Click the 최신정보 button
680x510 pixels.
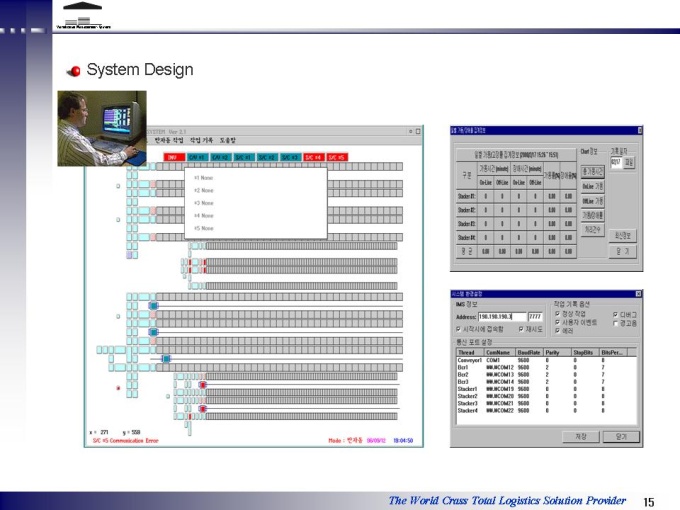[622, 236]
